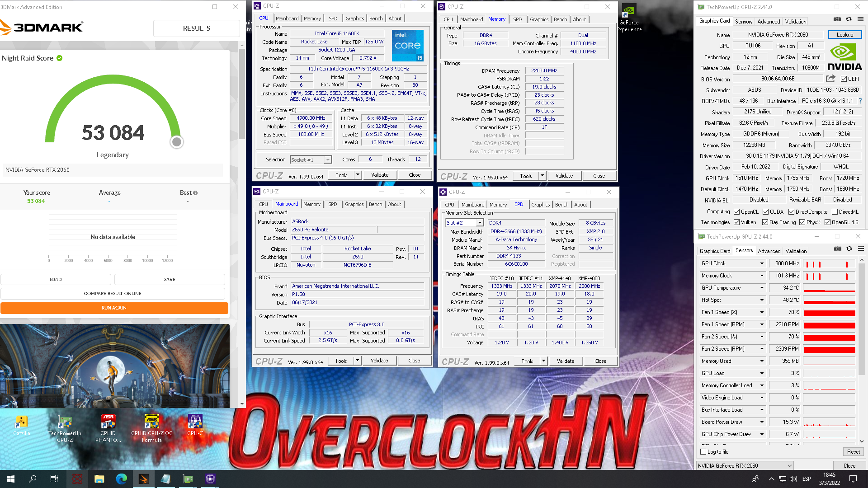The height and width of the screenshot is (488, 868).
Task: Open Graphics tab in CPU-Z CPU window
Action: click(354, 19)
